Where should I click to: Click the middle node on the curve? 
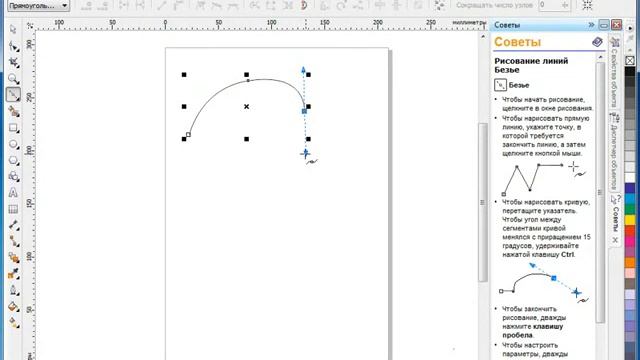(248, 80)
